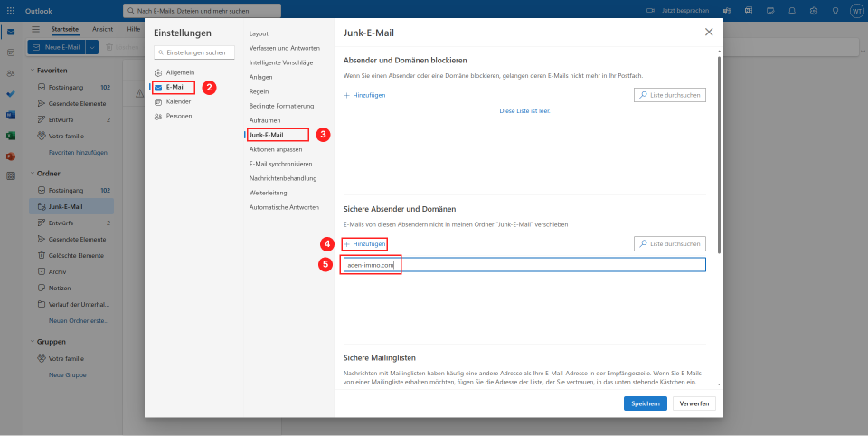Screen dimensions: 868x436
Task: Open the Calendar icon in left rail
Action: tap(11, 52)
